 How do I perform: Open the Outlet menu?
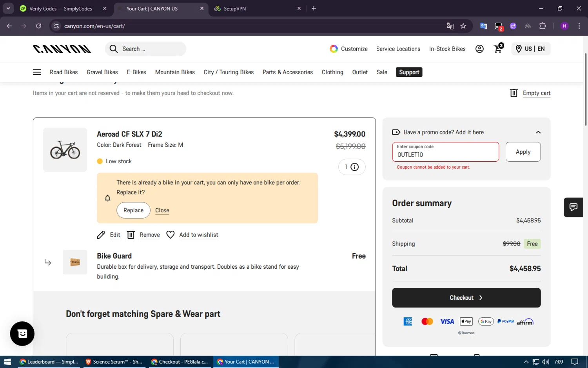point(360,72)
